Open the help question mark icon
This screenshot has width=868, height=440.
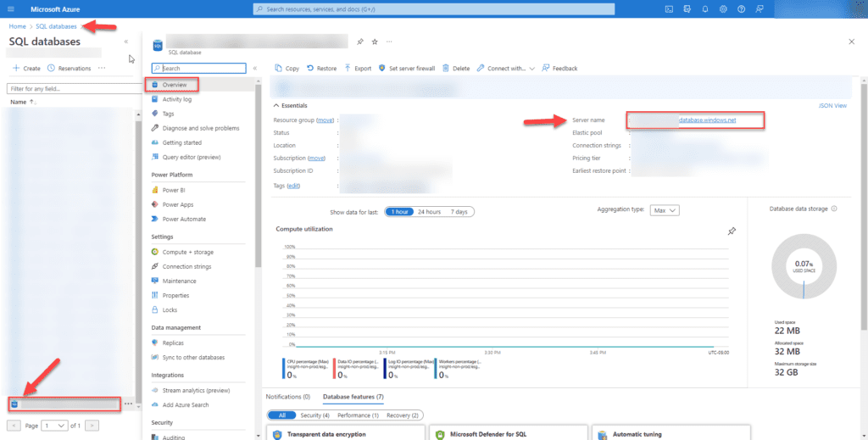pos(741,9)
